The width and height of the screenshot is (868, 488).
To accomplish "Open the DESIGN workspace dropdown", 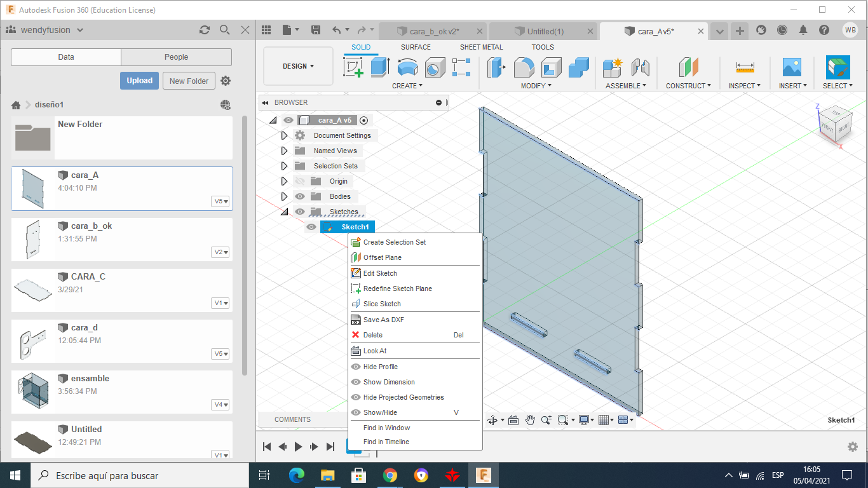I will pyautogui.click(x=298, y=66).
